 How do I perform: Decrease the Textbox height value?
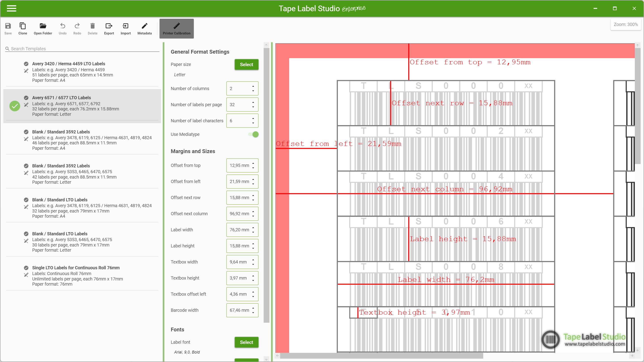[253, 281]
